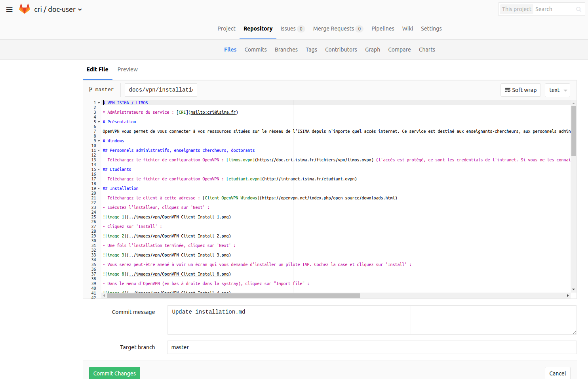Select the Files sub-navigation link
The height and width of the screenshot is (379, 588).
pos(230,50)
